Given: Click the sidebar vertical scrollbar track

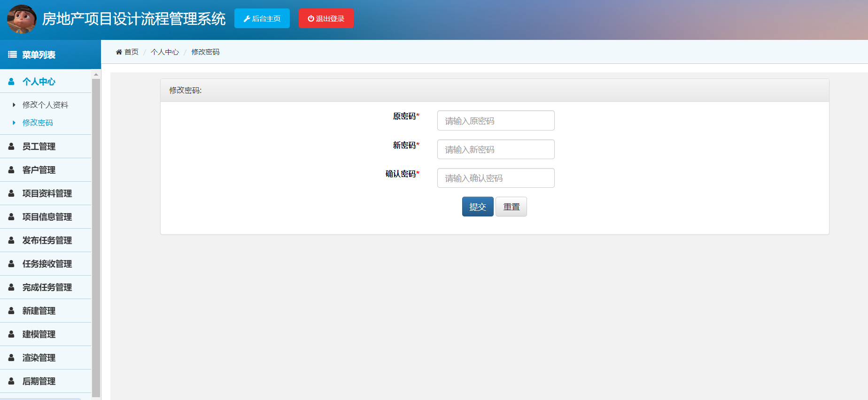Looking at the screenshot, I should pos(96,238).
